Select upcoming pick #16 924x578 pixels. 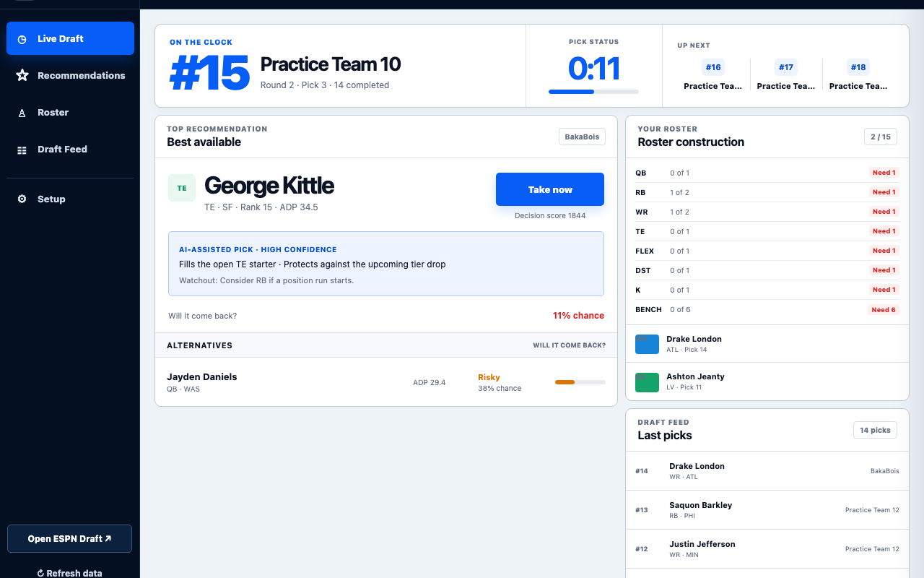click(x=713, y=76)
